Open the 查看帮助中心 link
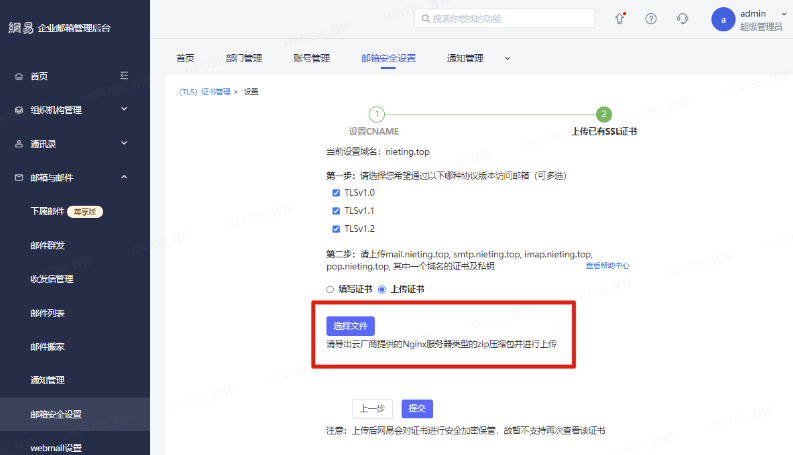The image size is (793, 455). (607, 266)
